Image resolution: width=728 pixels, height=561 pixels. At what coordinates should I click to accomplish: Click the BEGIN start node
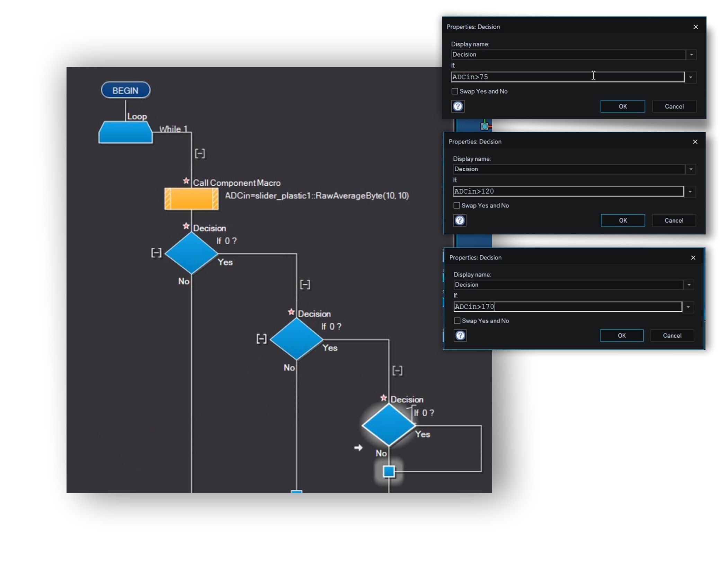[125, 90]
